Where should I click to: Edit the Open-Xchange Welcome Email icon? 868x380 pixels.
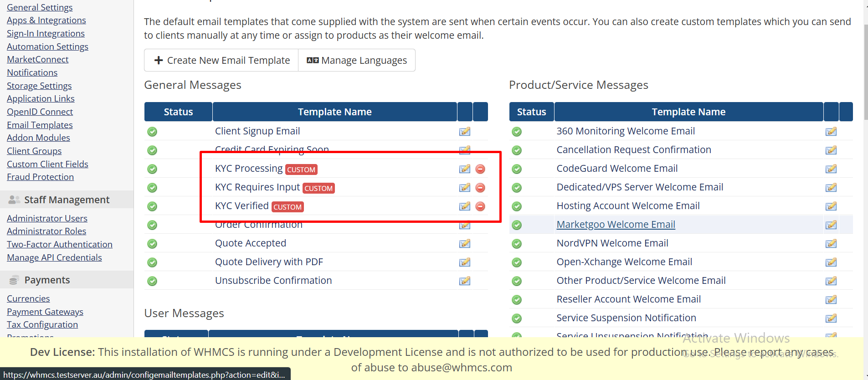[x=831, y=262]
